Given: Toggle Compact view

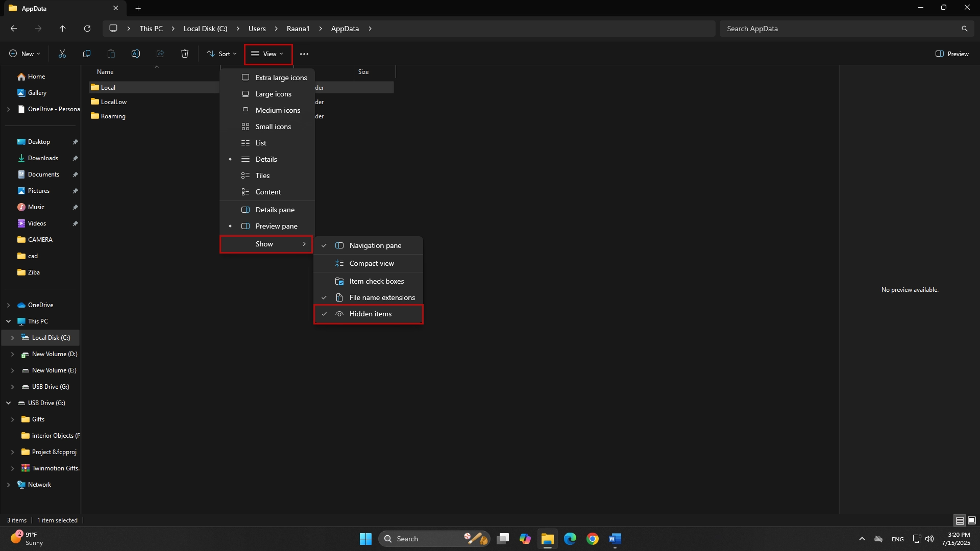Looking at the screenshot, I should (369, 263).
